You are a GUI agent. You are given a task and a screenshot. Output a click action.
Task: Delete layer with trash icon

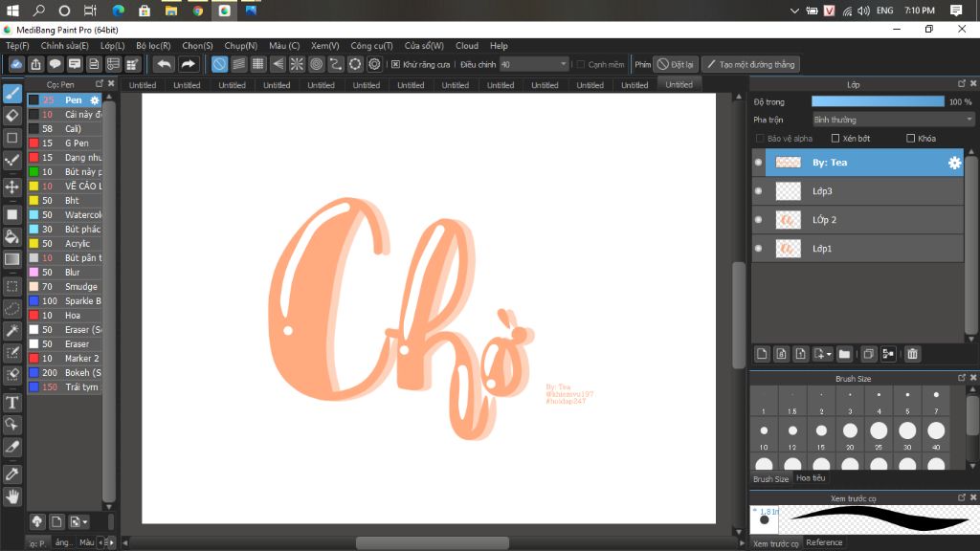[x=912, y=354]
